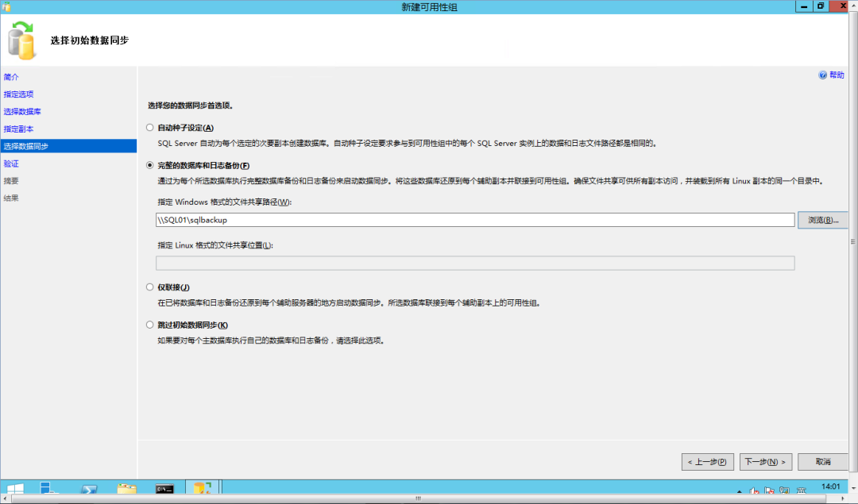Image resolution: width=858 pixels, height=504 pixels.
Task: Open the Windows Start button
Action: 15,489
